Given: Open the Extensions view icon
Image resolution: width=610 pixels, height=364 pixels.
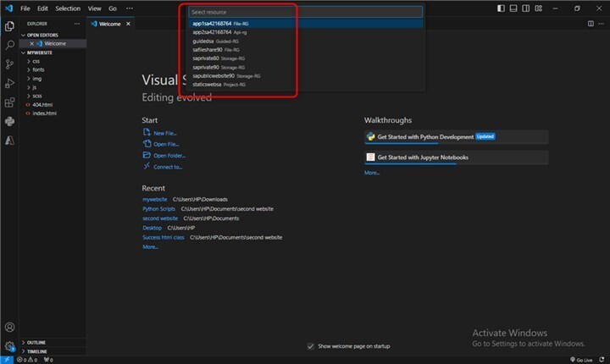Looking at the screenshot, I should pyautogui.click(x=9, y=102).
